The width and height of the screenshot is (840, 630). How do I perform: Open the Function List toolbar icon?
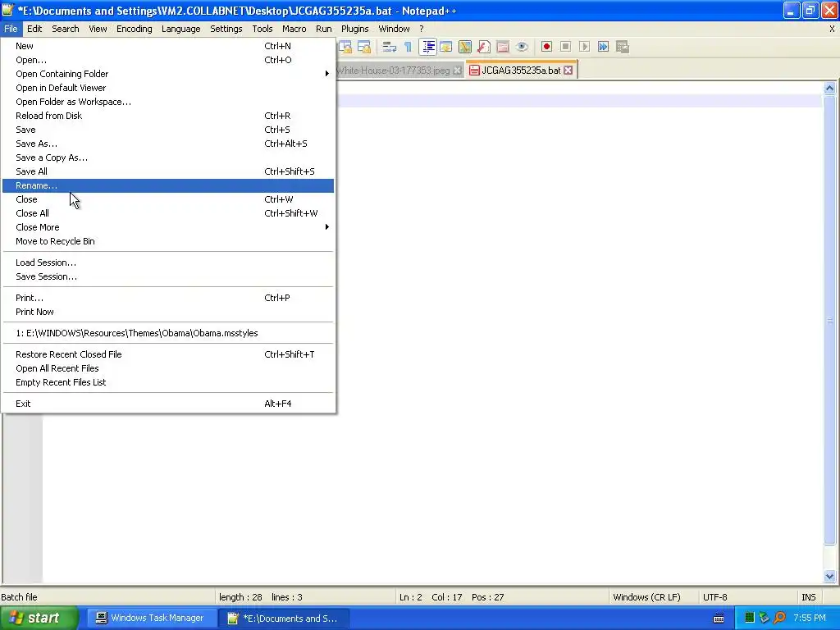click(x=484, y=47)
